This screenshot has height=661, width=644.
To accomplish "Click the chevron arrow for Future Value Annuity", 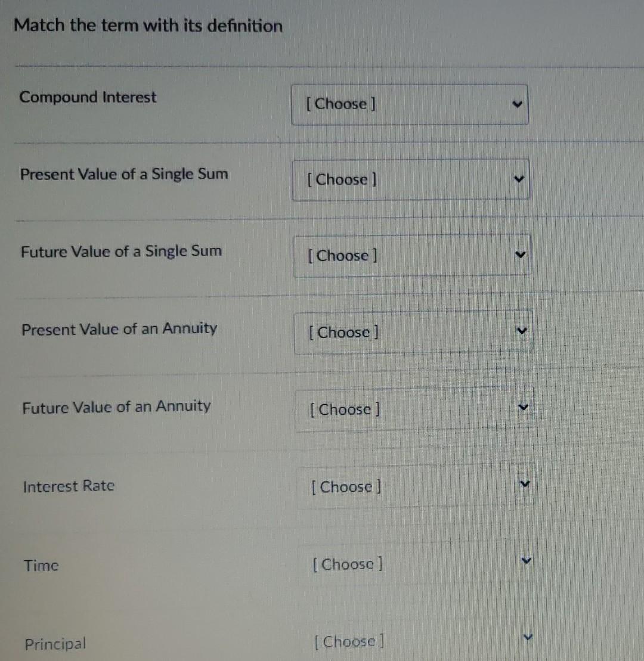I will (x=523, y=407).
